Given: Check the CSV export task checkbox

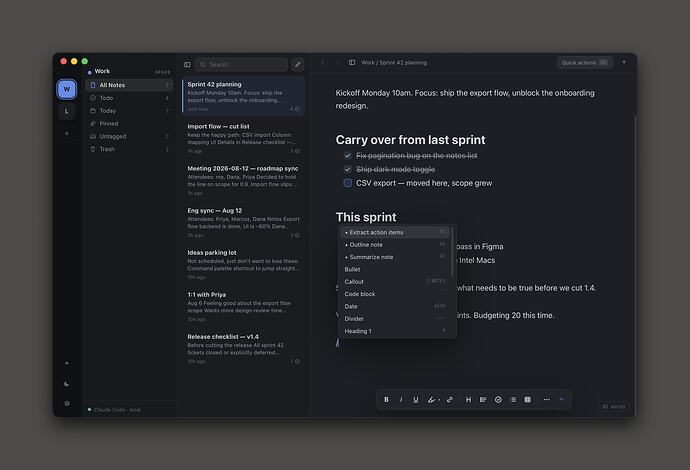Looking at the screenshot, I should point(348,183).
